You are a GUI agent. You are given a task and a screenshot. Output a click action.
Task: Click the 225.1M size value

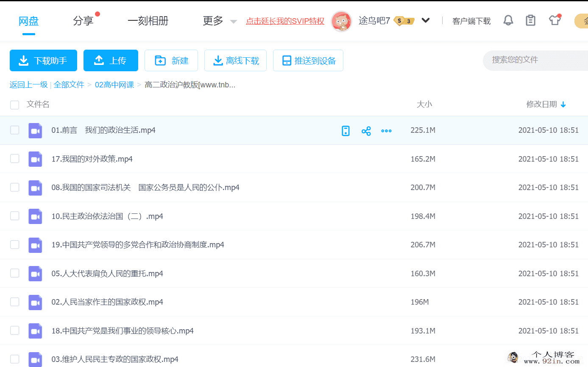pyautogui.click(x=423, y=130)
